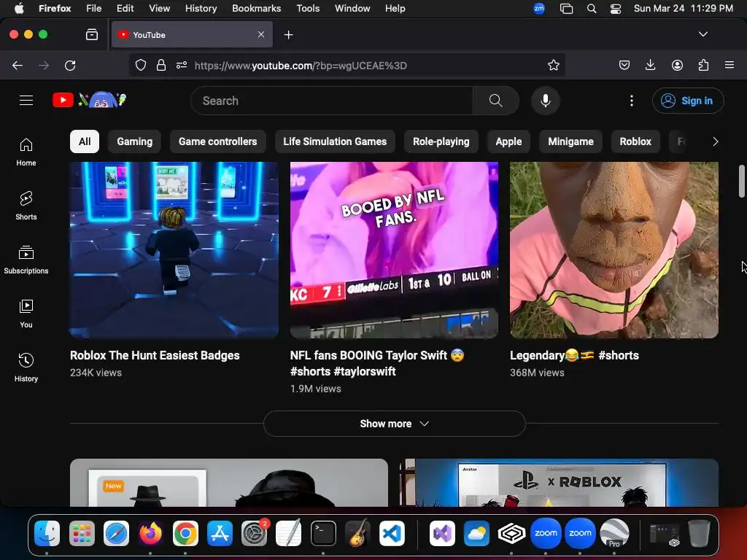The image size is (747, 560).
Task: Select the Role-playing chip
Action: (x=441, y=141)
